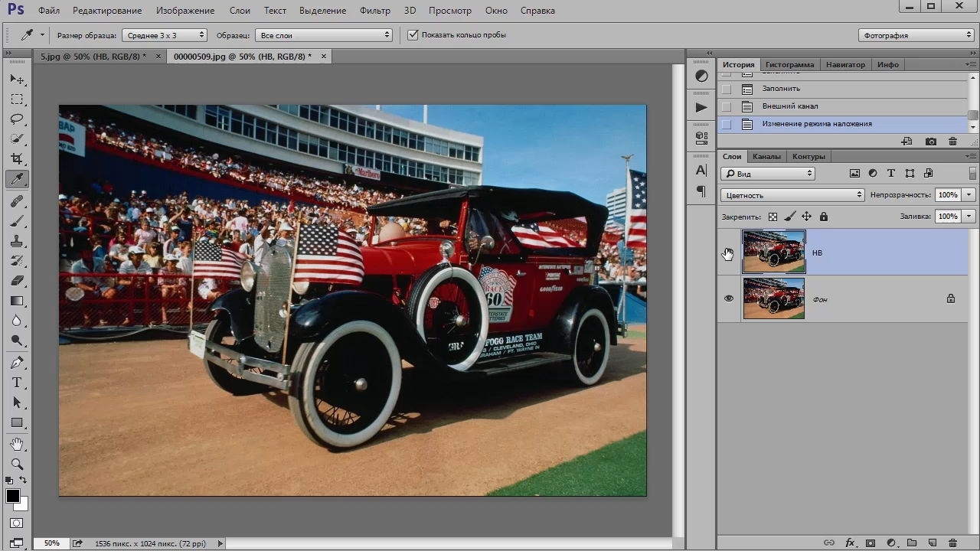Select the Horizontal Type tool

pos(17,383)
